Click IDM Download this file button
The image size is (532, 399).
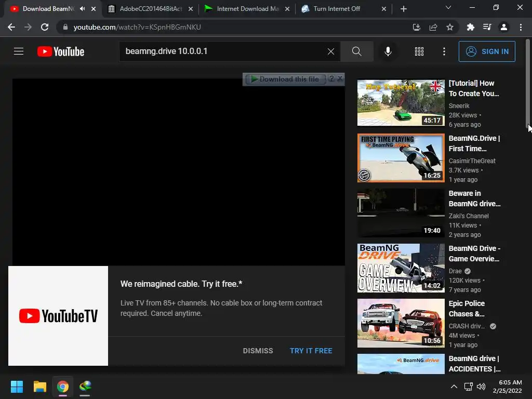click(285, 79)
